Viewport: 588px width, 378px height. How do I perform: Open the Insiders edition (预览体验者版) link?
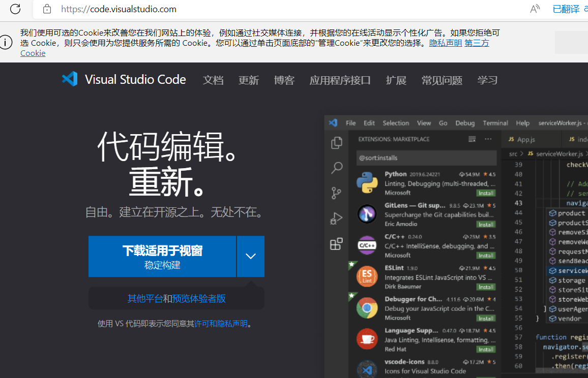[x=199, y=299]
